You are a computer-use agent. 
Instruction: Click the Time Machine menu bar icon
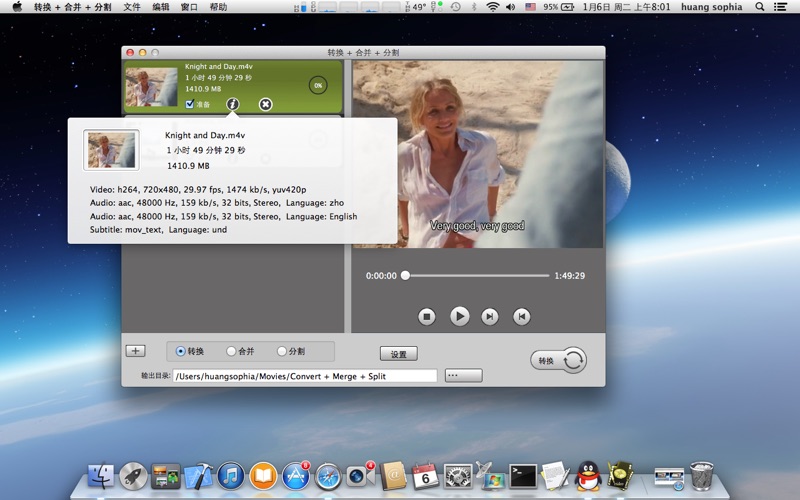(x=456, y=7)
